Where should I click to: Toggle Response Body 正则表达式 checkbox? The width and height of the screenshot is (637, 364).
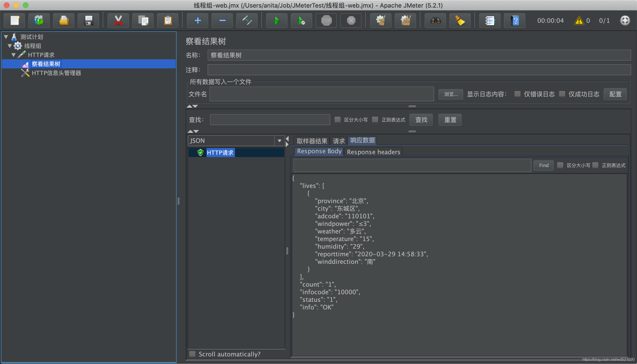click(x=595, y=165)
